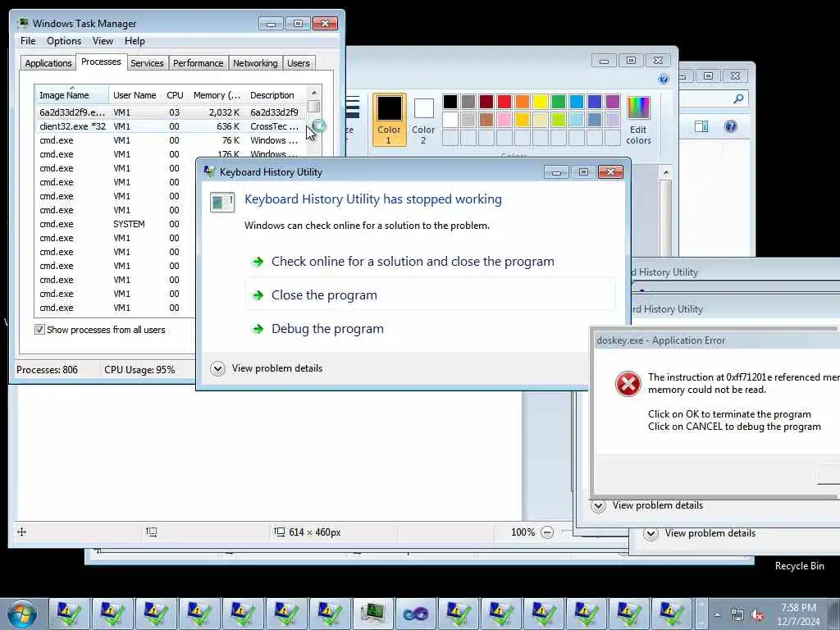
Task: Pick the yellow swatch in Paint palette
Action: (541, 101)
